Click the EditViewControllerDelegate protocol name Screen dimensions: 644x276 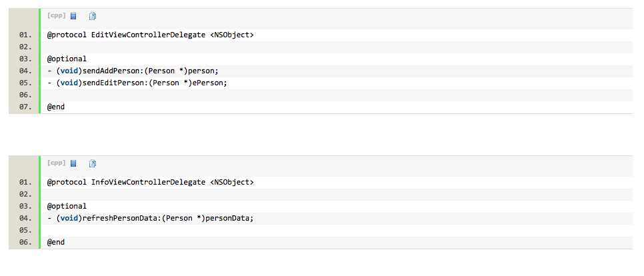click(148, 35)
